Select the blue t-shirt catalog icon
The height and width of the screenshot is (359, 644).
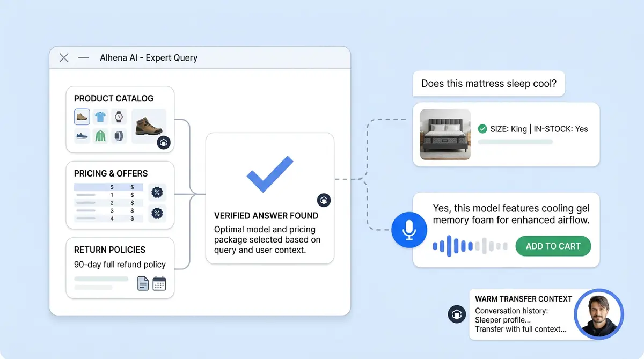click(100, 116)
